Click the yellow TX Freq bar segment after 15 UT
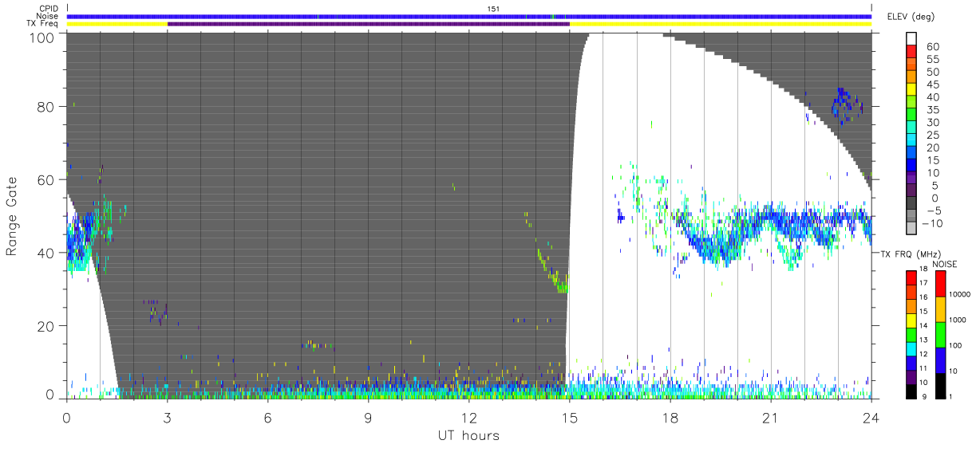Viewport: 980px width, 452px height. coord(721,24)
